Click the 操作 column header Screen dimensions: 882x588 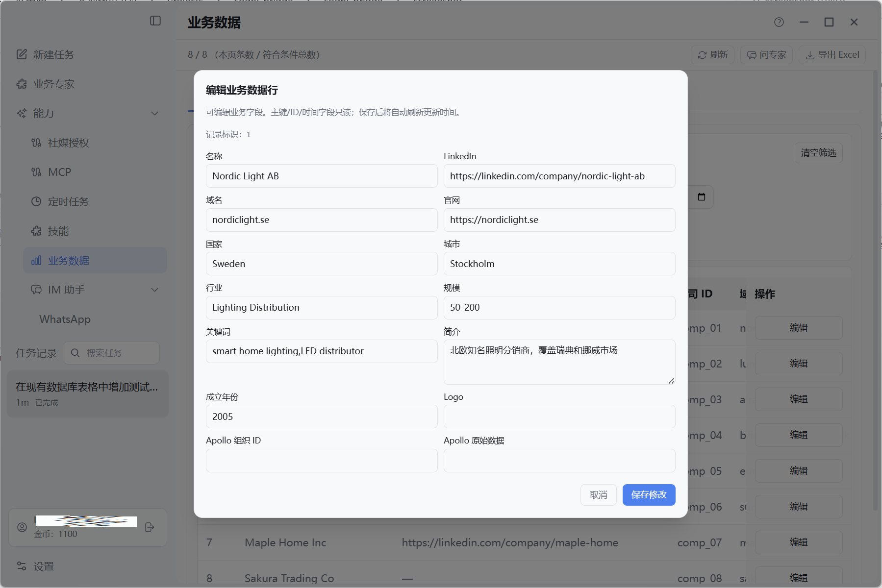pyautogui.click(x=765, y=294)
